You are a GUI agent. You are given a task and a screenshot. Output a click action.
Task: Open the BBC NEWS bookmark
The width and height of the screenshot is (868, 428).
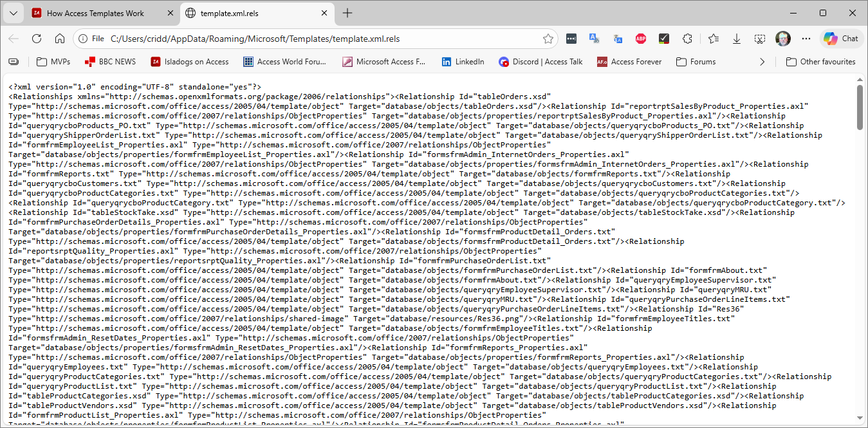[111, 62]
